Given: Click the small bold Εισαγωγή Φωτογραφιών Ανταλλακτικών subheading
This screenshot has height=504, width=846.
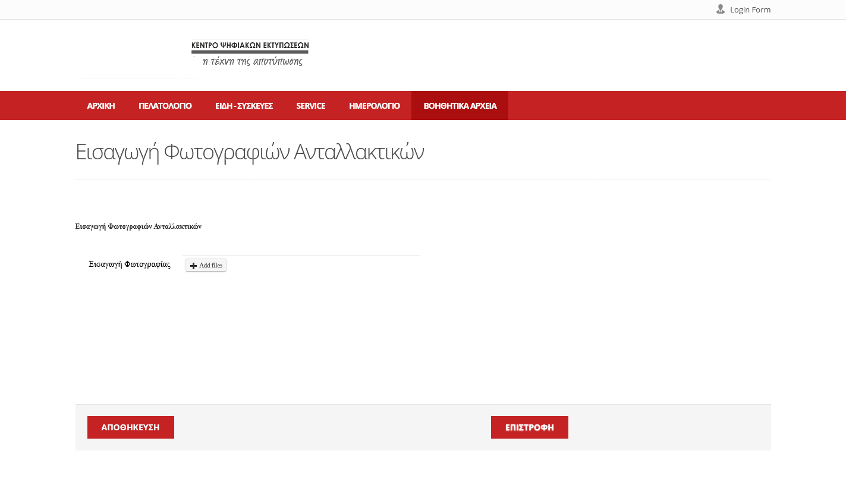Looking at the screenshot, I should [138, 226].
